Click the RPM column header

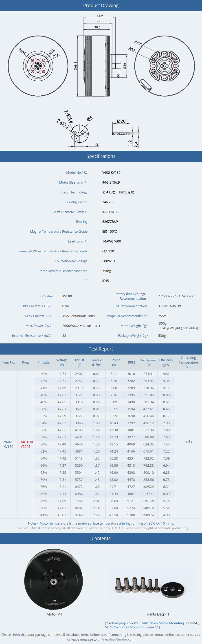pos(131,362)
